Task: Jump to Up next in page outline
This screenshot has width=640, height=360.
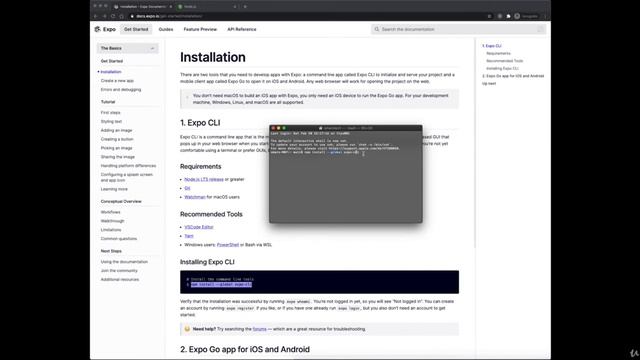Action: [489, 84]
